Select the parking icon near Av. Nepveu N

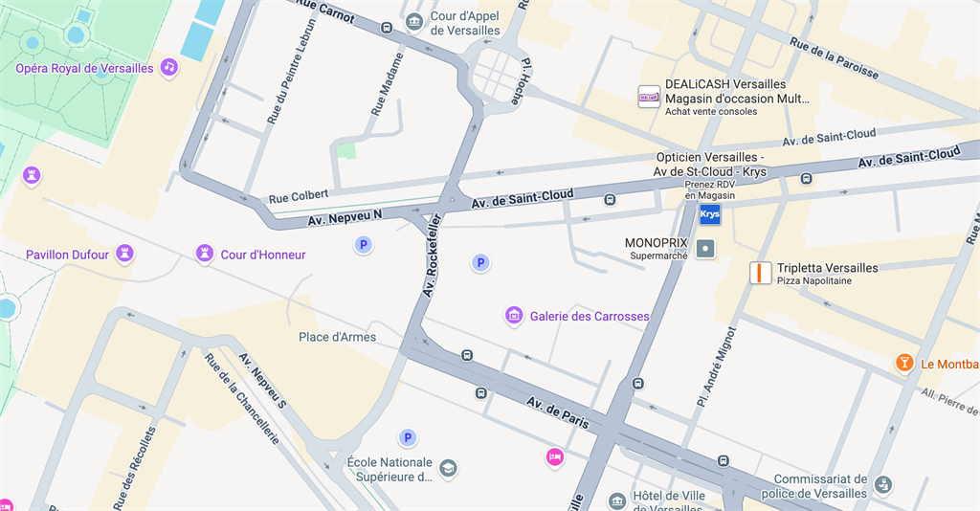point(363,244)
